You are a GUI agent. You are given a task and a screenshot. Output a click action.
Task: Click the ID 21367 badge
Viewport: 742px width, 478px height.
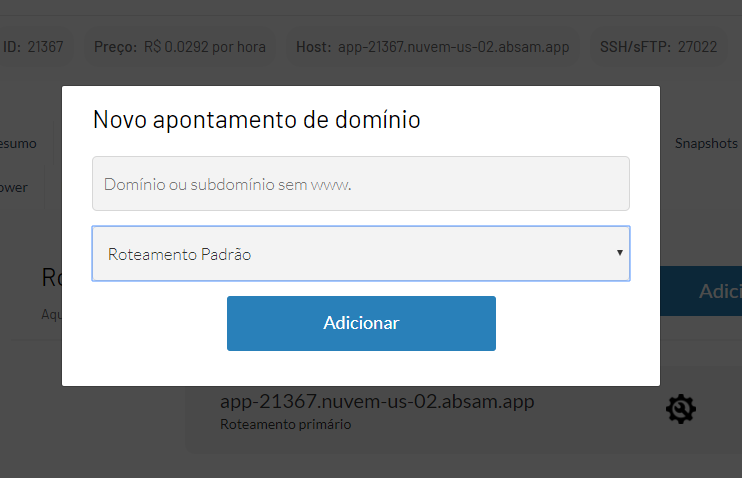click(x=34, y=47)
